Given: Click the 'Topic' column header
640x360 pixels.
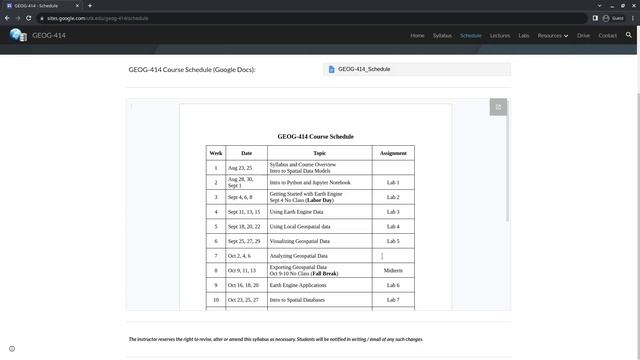Looking at the screenshot, I should 320,153.
